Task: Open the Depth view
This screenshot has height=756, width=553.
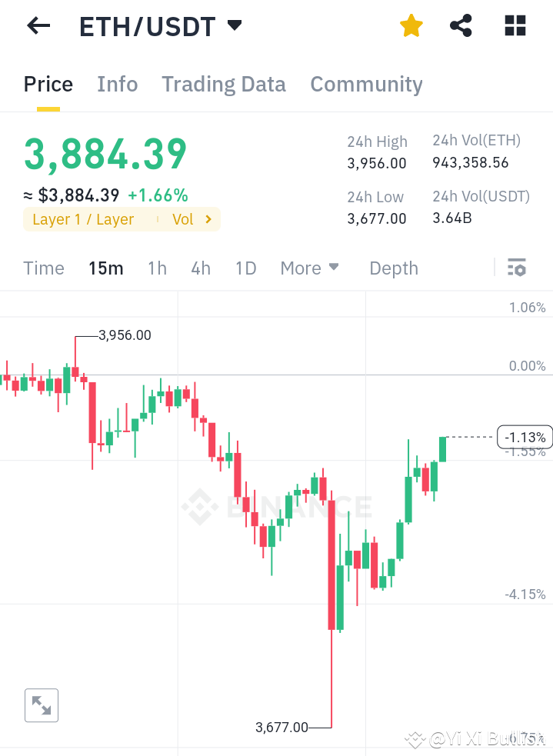Action: point(393,268)
